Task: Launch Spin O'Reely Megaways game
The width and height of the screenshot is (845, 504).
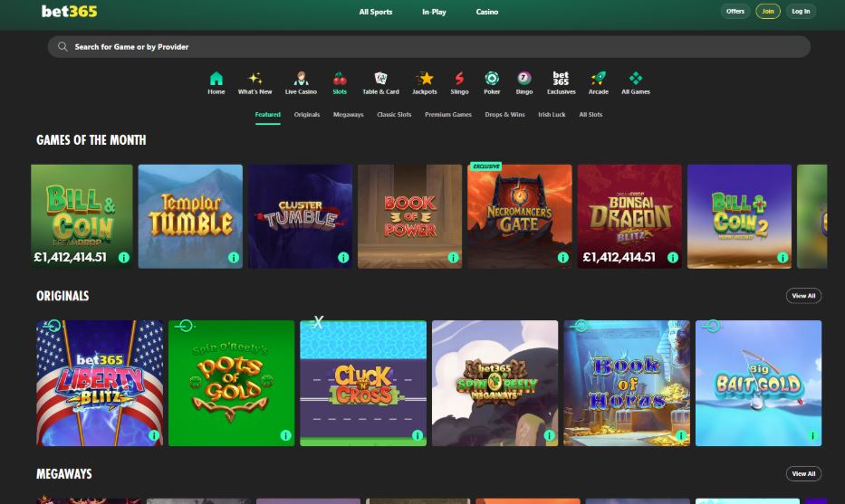Action: 495,384
